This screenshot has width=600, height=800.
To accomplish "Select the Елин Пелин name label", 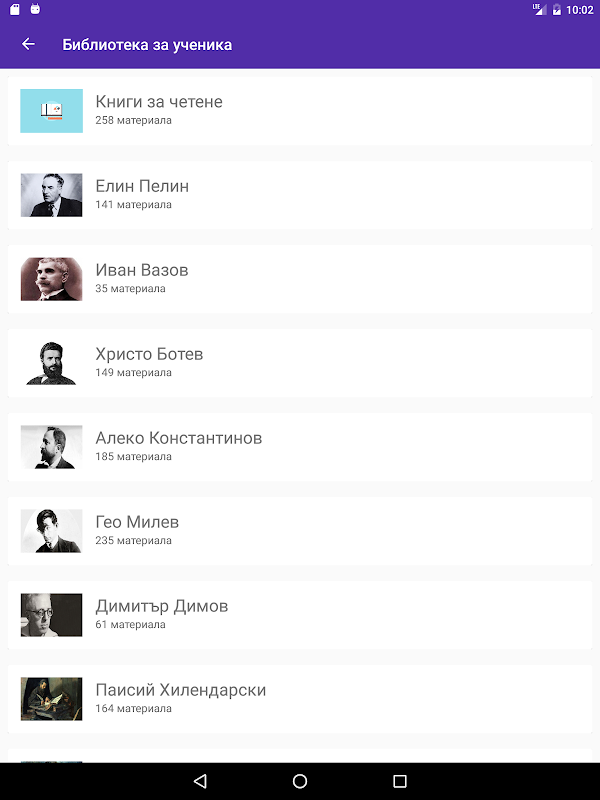I will [142, 185].
